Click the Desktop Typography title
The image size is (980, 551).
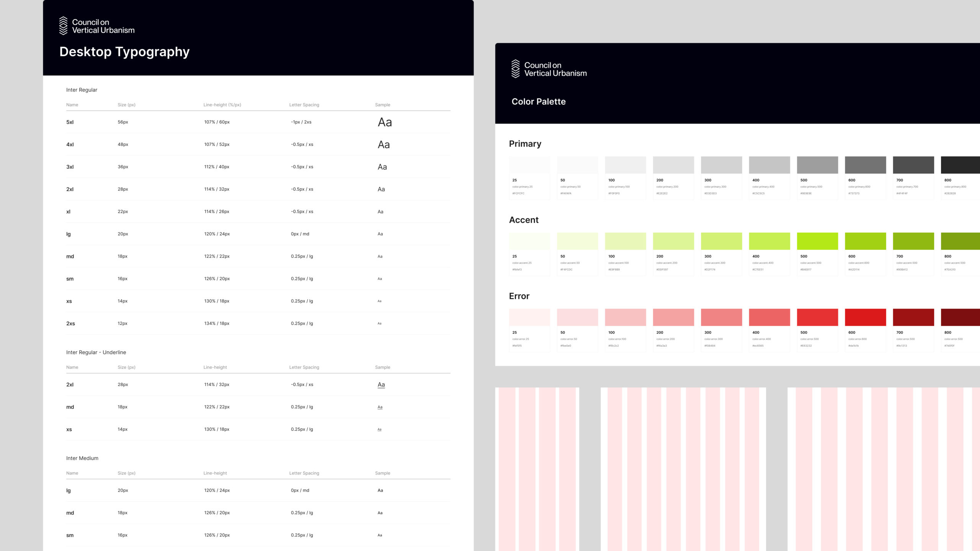tap(124, 52)
